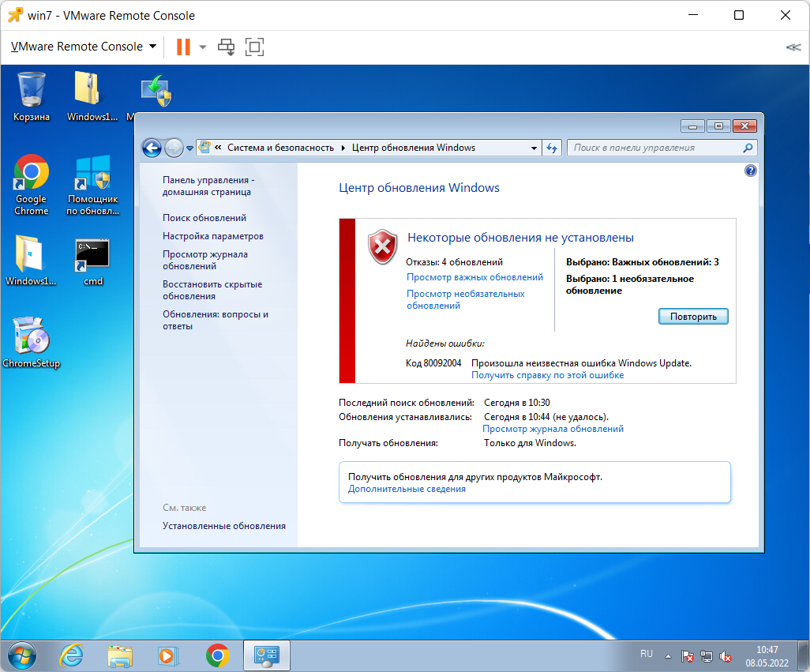Viewport: 810px width, 672px height.
Task: Click Система и безопасность breadcrumb
Action: pyautogui.click(x=280, y=148)
